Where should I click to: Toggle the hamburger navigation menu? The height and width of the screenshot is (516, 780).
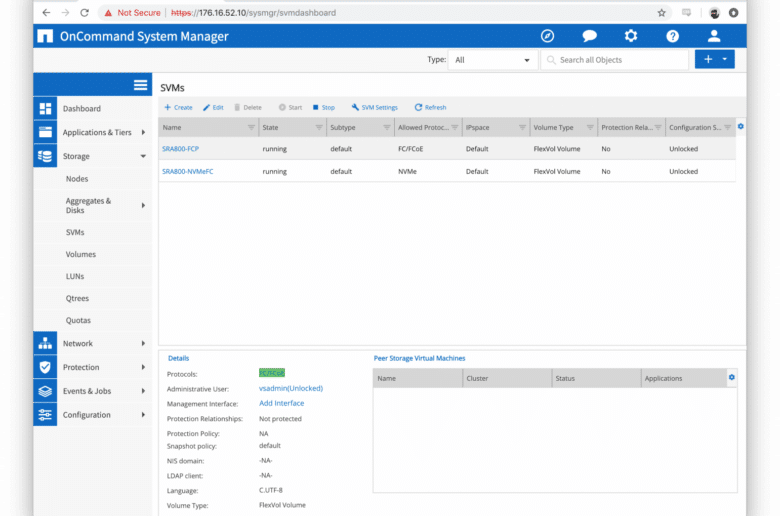coord(140,85)
